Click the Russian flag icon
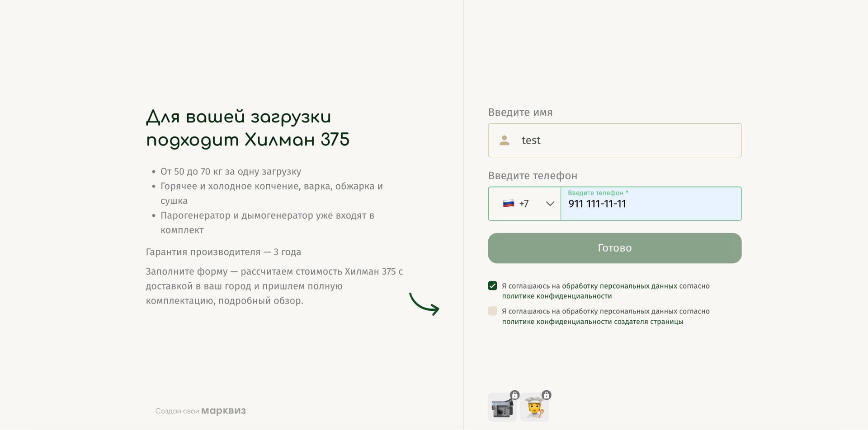The image size is (868, 430). [509, 204]
